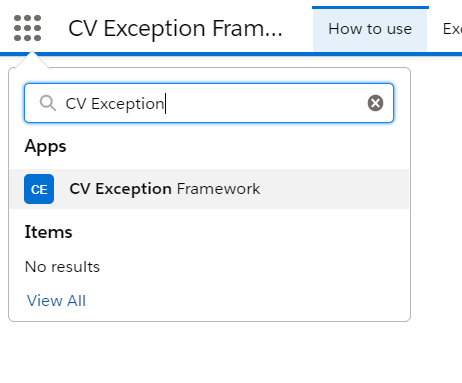The width and height of the screenshot is (462, 383).
Task: Follow the View All link
Action: coord(56,301)
